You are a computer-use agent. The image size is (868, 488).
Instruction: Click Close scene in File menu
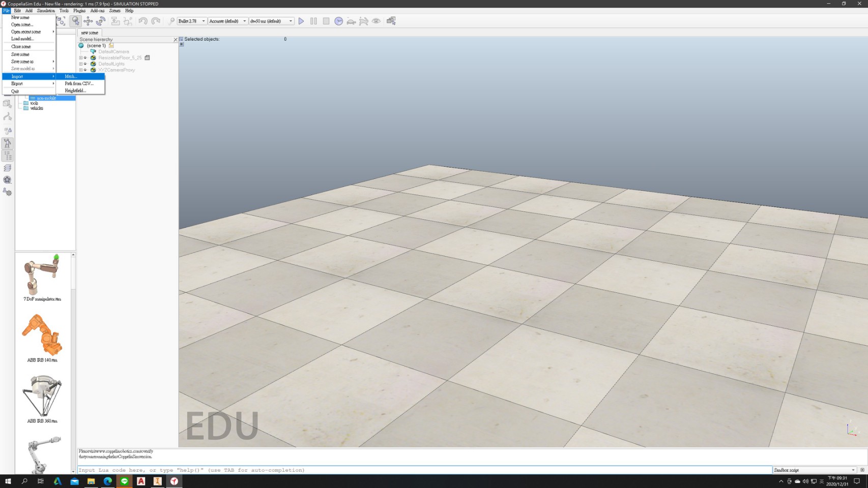click(30, 46)
